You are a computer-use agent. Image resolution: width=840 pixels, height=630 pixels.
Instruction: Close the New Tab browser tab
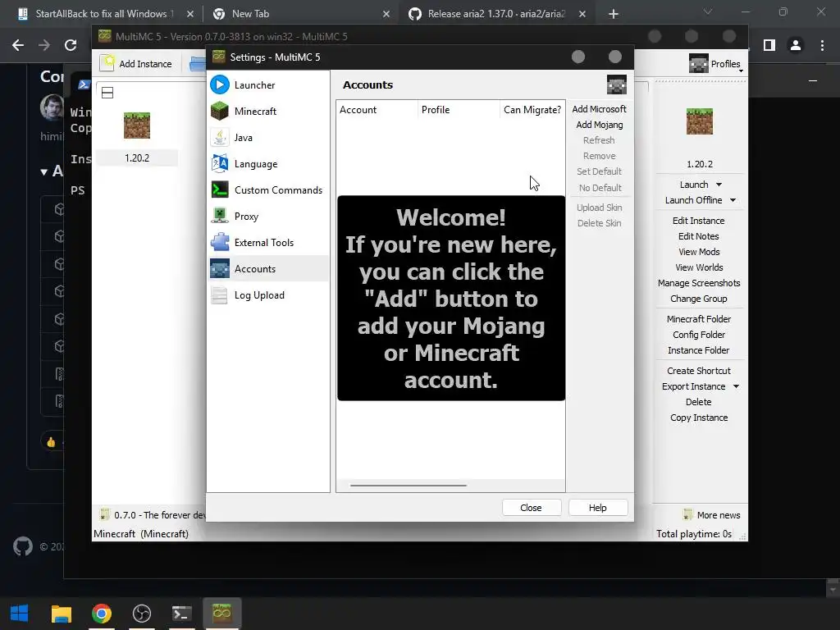[386, 14]
